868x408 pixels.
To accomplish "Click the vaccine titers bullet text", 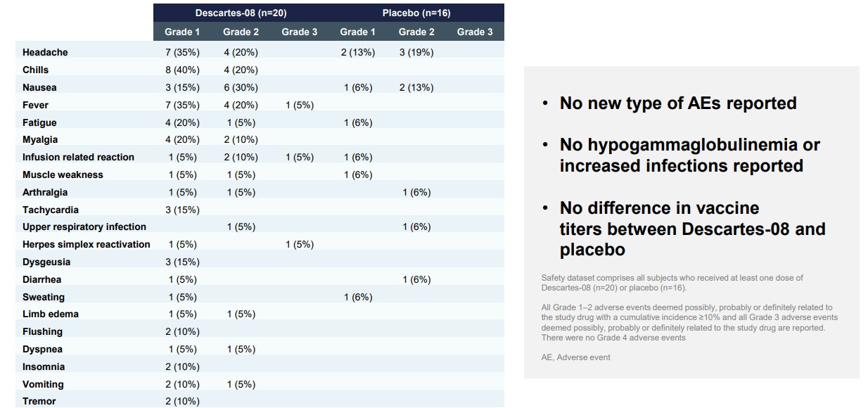I will point(692,229).
